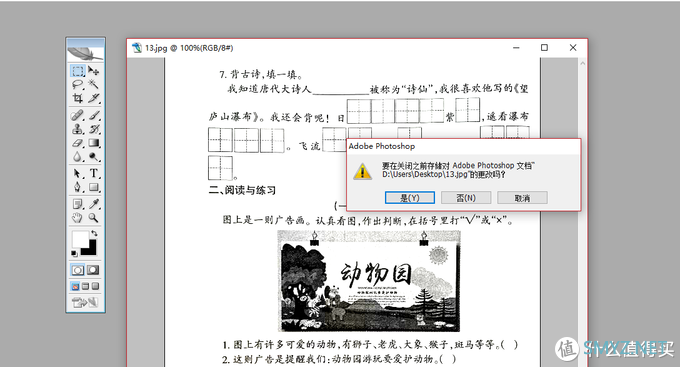
Task: Switch to Full Screen with Menu Bar
Action: pos(85,286)
